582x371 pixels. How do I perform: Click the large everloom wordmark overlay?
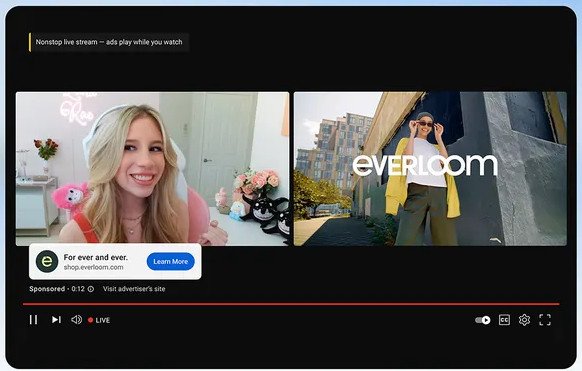425,165
